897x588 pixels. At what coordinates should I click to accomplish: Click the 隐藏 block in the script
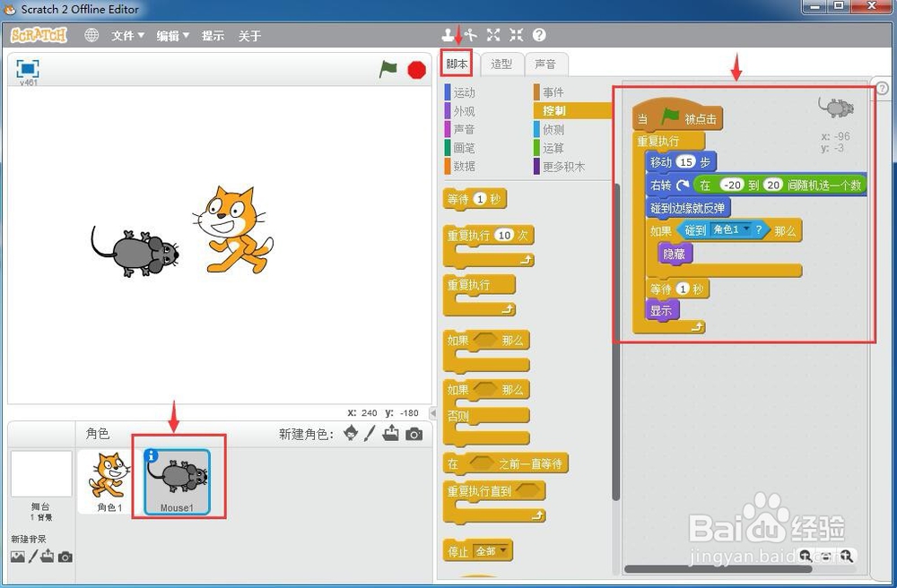point(675,253)
